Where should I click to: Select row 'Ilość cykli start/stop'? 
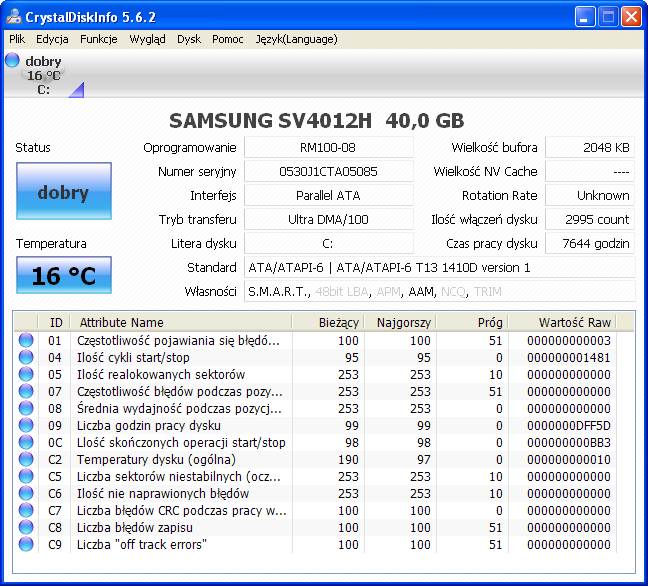pos(315,357)
